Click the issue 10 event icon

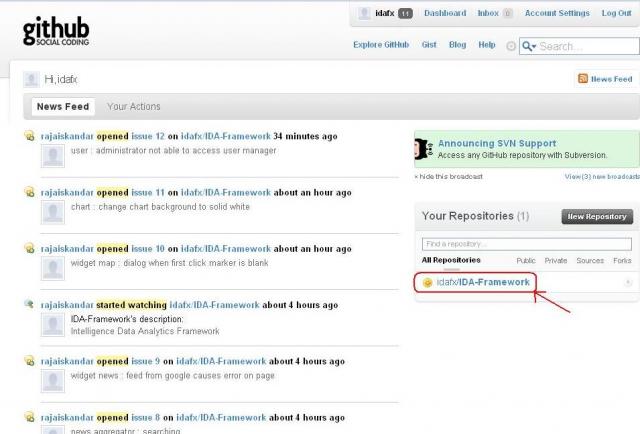pyautogui.click(x=29, y=248)
